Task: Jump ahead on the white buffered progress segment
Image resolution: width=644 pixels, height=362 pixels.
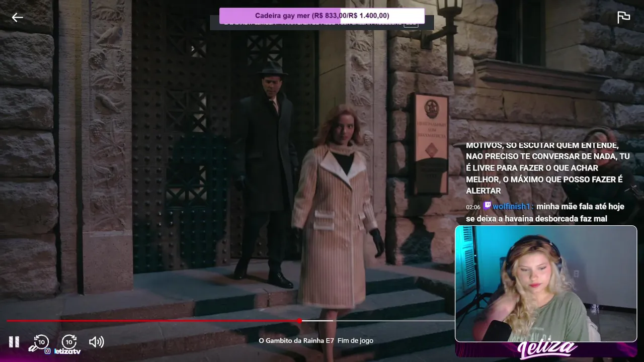Action: pos(317,320)
